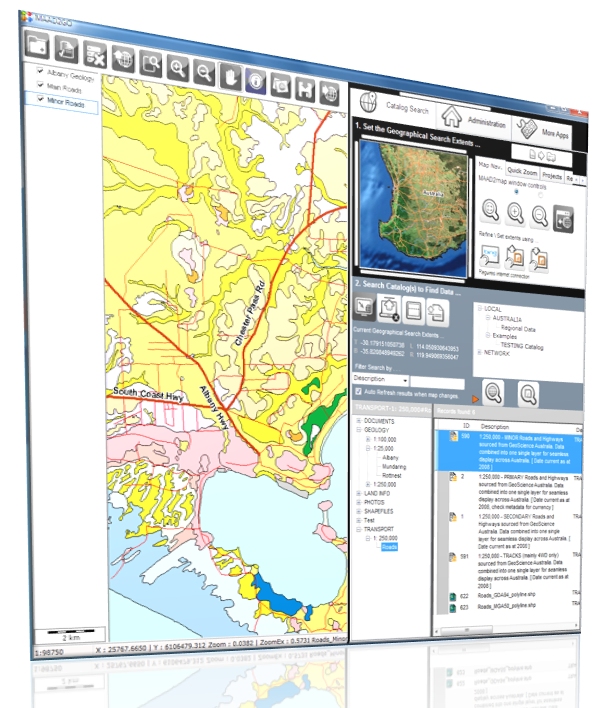Click the rightmost refine extents document icon

(x=539, y=261)
